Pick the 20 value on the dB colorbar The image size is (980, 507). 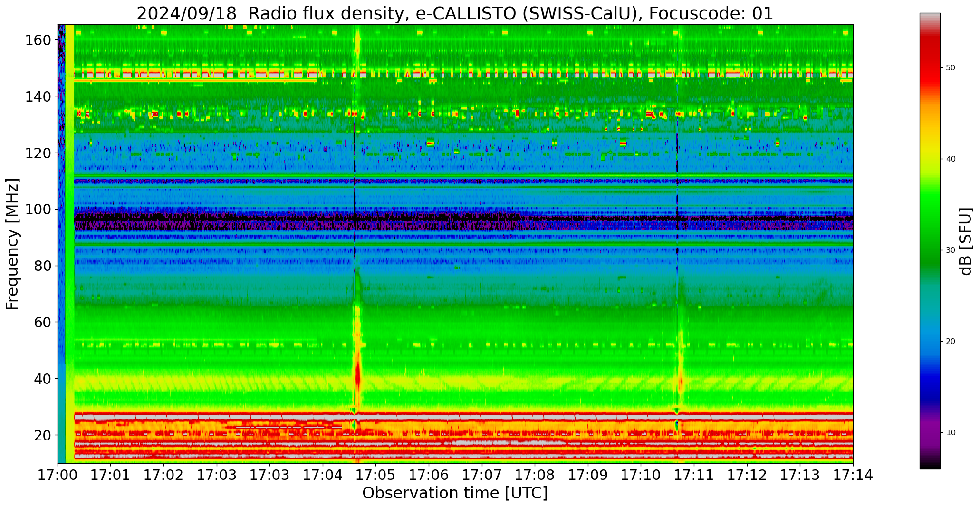tap(951, 342)
